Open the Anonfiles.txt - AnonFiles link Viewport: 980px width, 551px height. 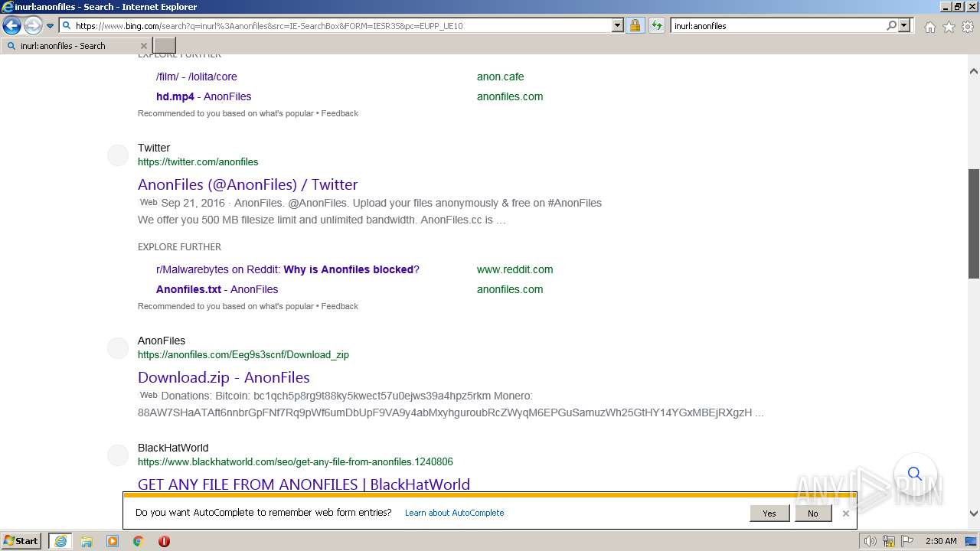pyautogui.click(x=217, y=289)
